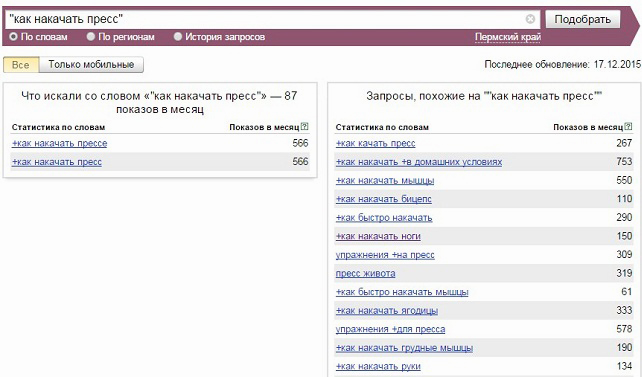Click 'Последнее обновление: 17.12.2015' text
This screenshot has height=377, width=642.
[562, 65]
